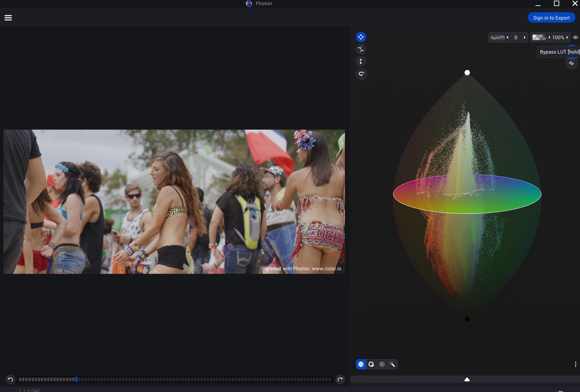Click the undo arrow left of timeline
This screenshot has height=392, width=580.
pyautogui.click(x=10, y=379)
